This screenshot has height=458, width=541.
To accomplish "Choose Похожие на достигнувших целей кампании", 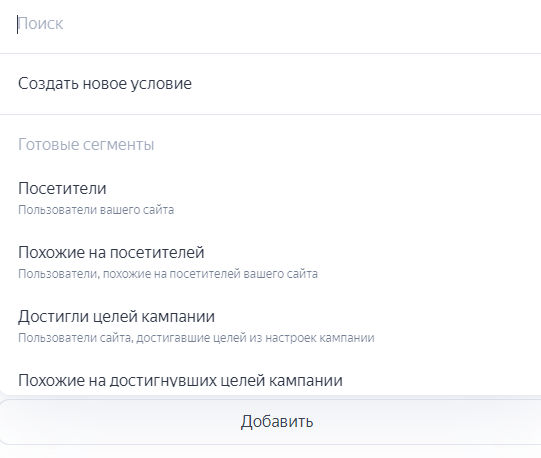I will tap(180, 380).
